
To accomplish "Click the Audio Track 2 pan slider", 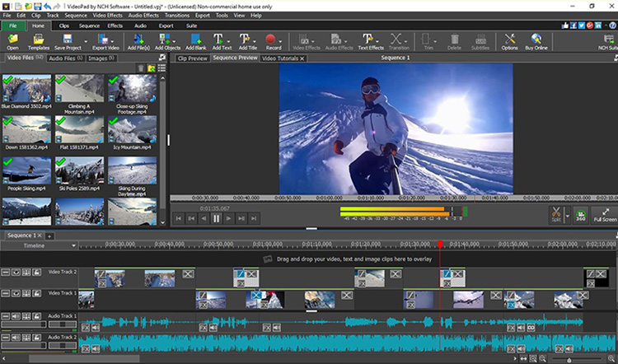I will click(63, 346).
